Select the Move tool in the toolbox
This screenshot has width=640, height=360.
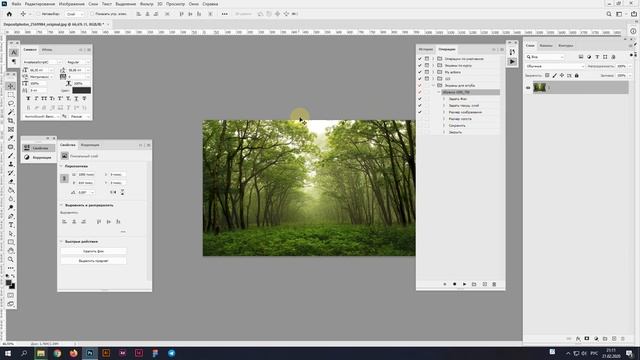pos(11,86)
